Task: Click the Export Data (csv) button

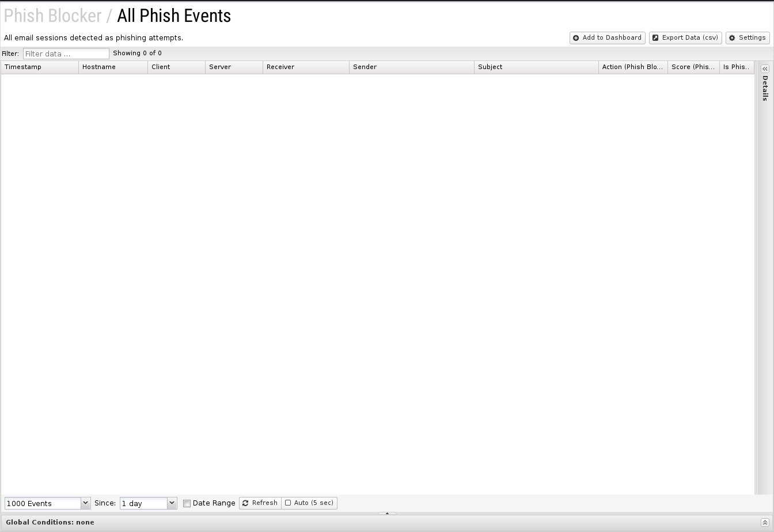Action: pos(685,38)
